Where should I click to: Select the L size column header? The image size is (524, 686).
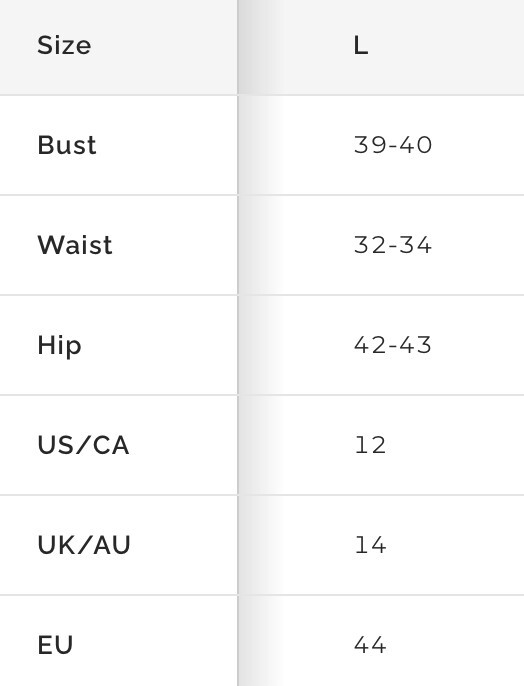tap(360, 45)
